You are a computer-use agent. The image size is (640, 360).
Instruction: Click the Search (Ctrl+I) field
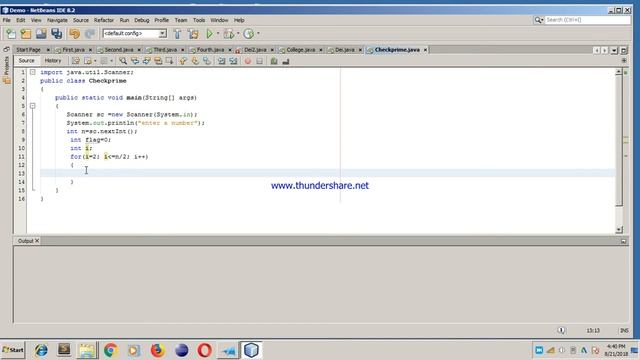pos(587,20)
